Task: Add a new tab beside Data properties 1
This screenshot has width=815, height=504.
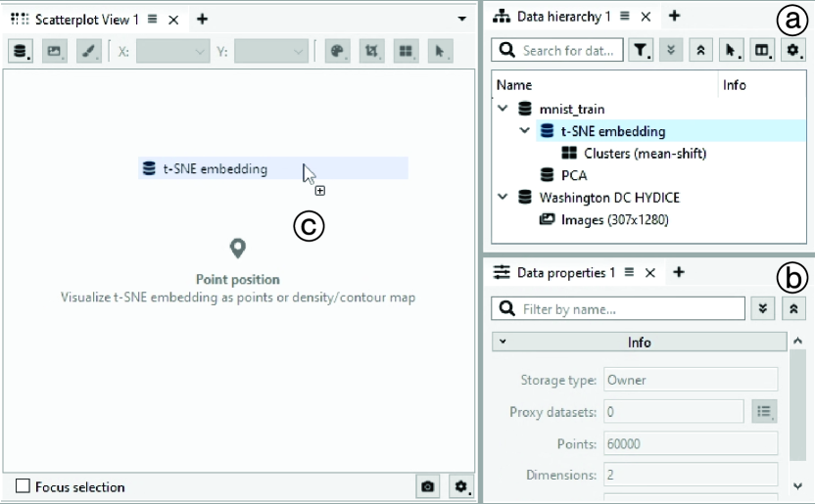Action: (679, 272)
